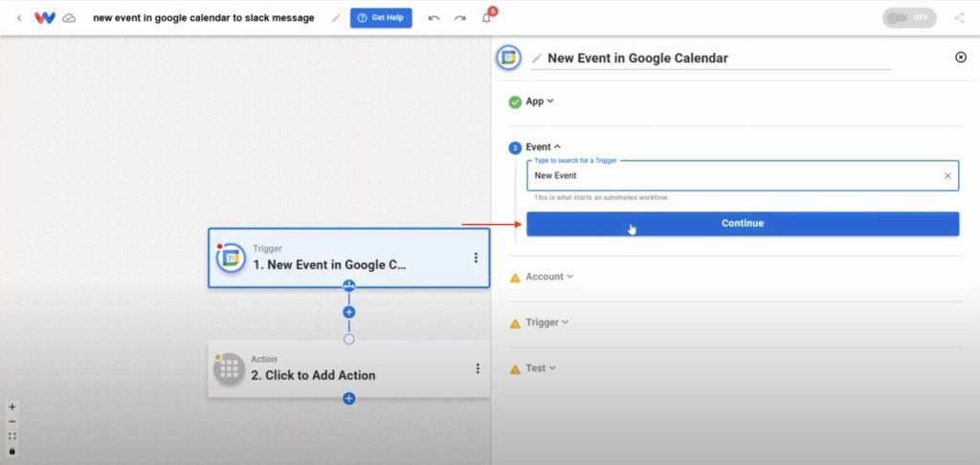Open options menu for the Action node

point(478,368)
